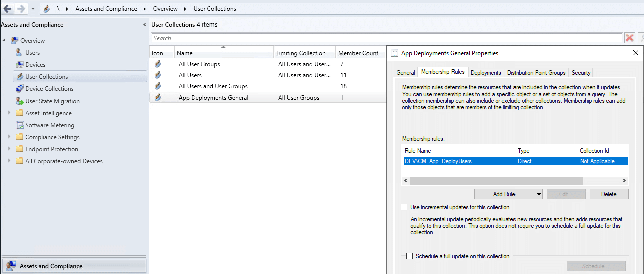Click into the collections Search field
This screenshot has width=644, height=274.
pyautogui.click(x=387, y=38)
